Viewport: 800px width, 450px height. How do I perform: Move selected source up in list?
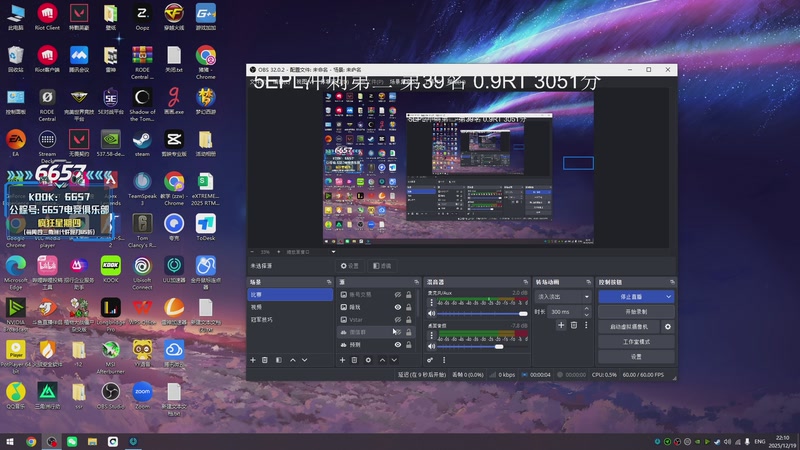point(382,360)
